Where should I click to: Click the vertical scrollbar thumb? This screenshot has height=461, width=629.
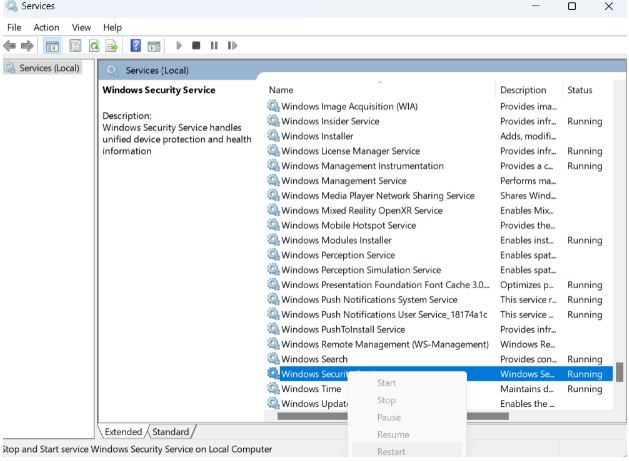point(620,372)
